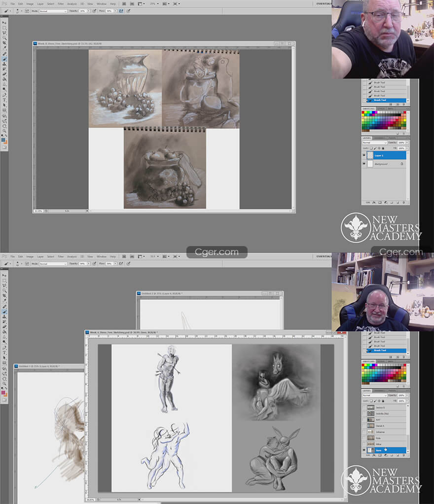This screenshot has width=434, height=504.
Task: Pick the Zoom tool in the still-life screenshot
Action: (x=4, y=131)
